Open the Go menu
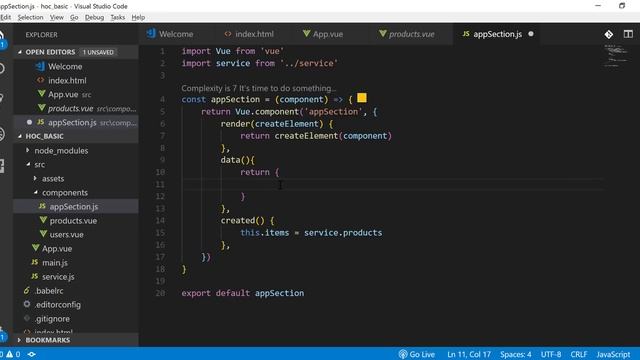 coord(74,17)
